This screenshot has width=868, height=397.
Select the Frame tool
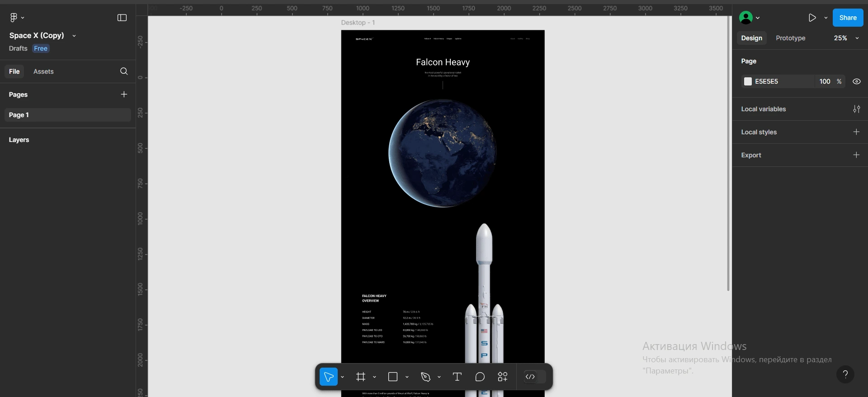(x=361, y=377)
